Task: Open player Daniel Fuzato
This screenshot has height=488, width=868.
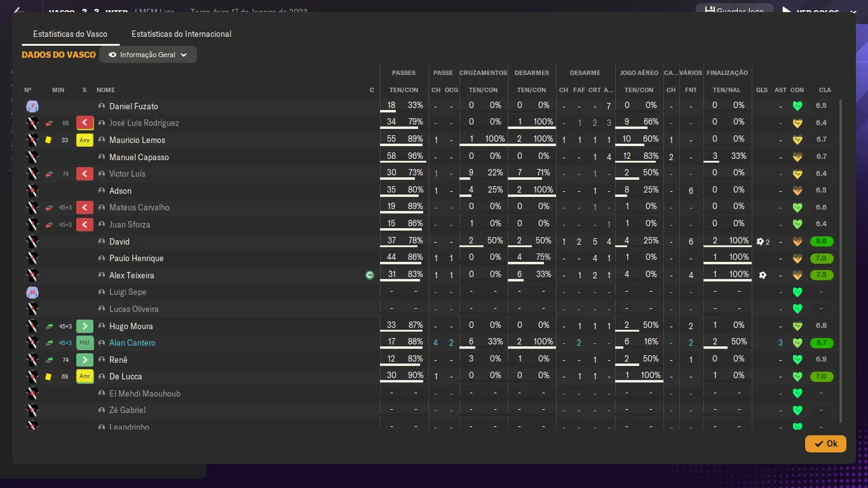Action: click(x=133, y=106)
